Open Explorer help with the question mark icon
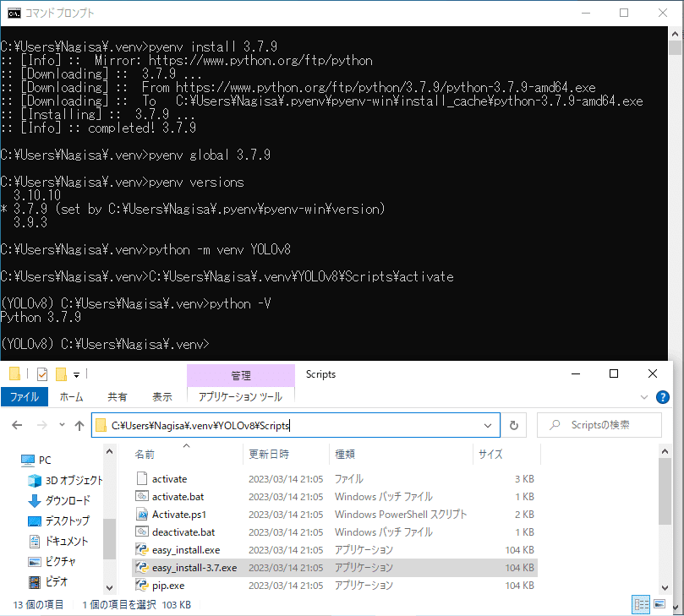This screenshot has height=616, width=684. pos(663,397)
